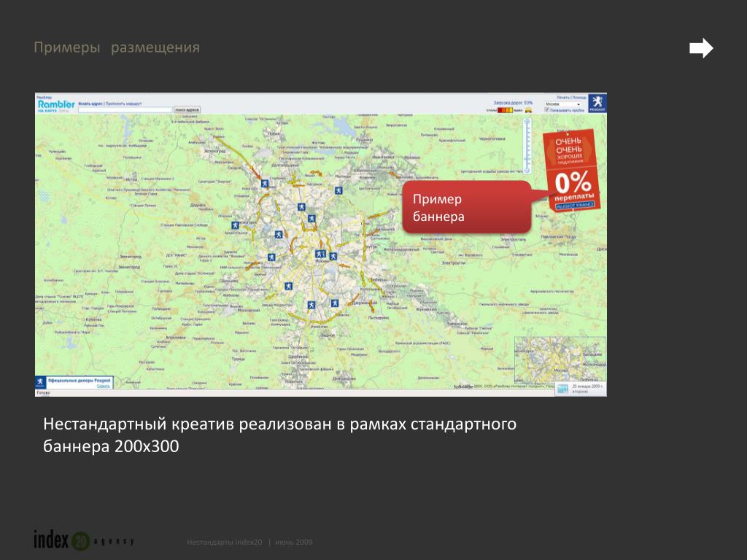Viewport: 747px width, 560px height.
Task: Click the caption starting 'Нестандартный креатив'
Action: tap(279, 435)
